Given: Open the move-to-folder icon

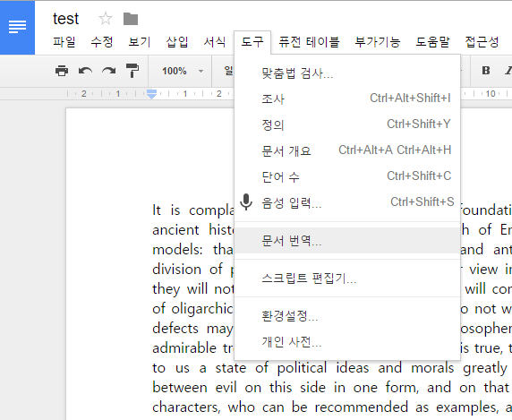Looking at the screenshot, I should click(131, 19).
